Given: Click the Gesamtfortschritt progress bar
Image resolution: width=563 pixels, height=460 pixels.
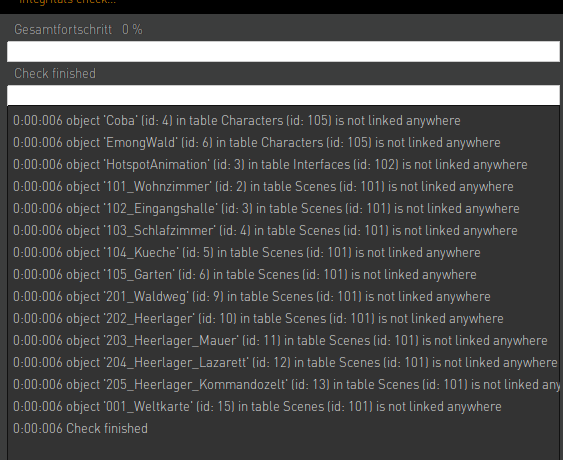Looking at the screenshot, I should pyautogui.click(x=283, y=51).
